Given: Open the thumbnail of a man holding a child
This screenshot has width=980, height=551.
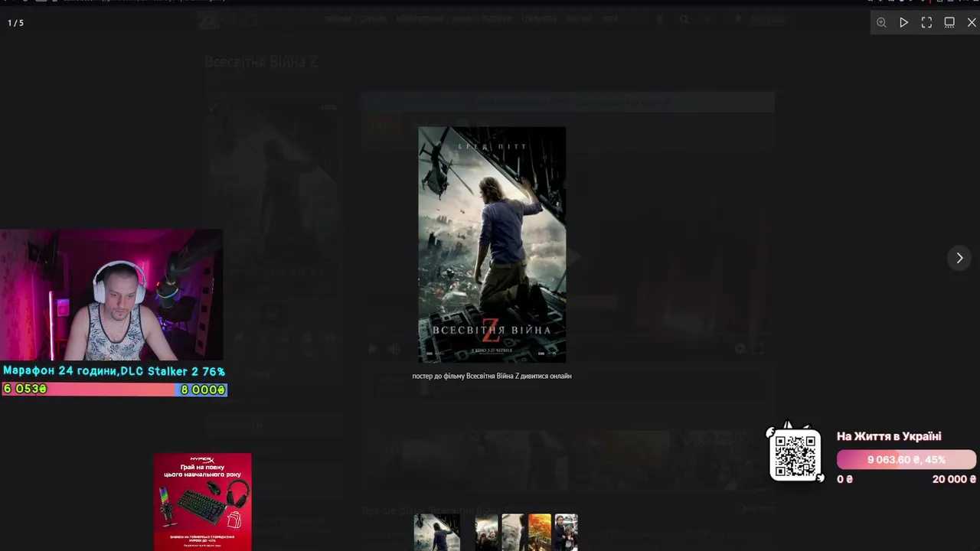Looking at the screenshot, I should coord(567,533).
